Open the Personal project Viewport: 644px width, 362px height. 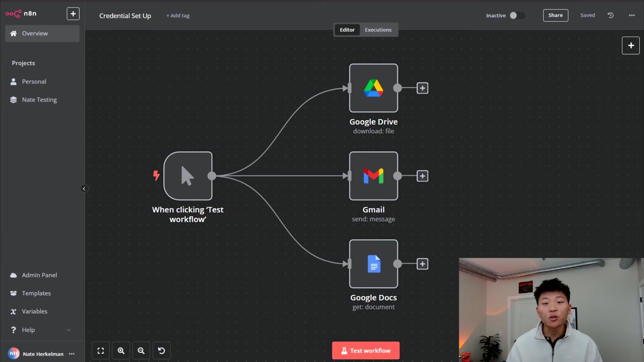tap(42, 81)
